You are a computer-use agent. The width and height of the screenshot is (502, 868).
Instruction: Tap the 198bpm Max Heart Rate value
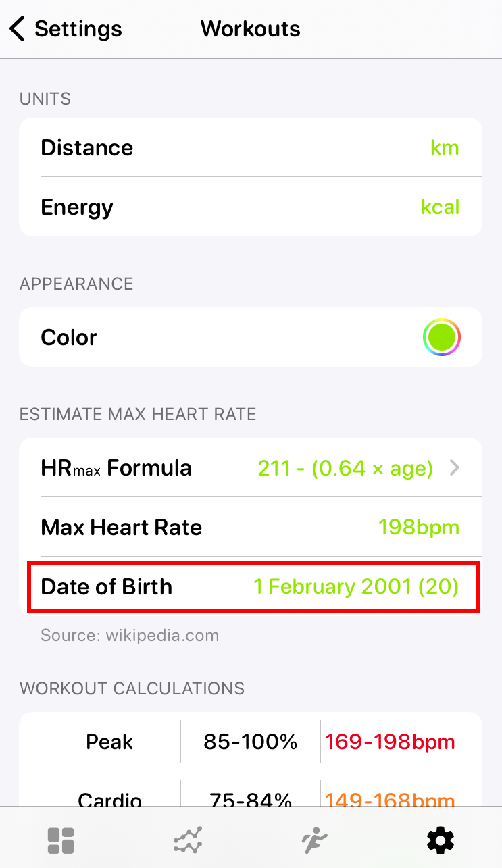pos(419,527)
